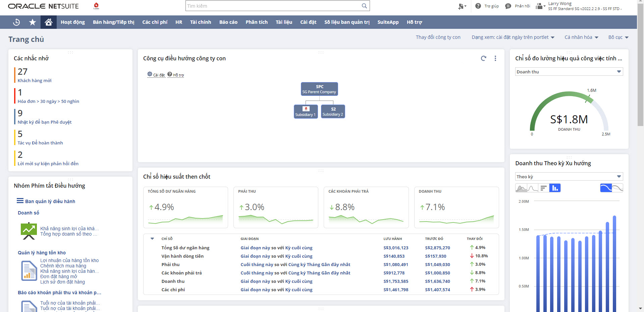The height and width of the screenshot is (312, 644).
Task: Click the red company logo in header
Action: (x=96, y=6)
